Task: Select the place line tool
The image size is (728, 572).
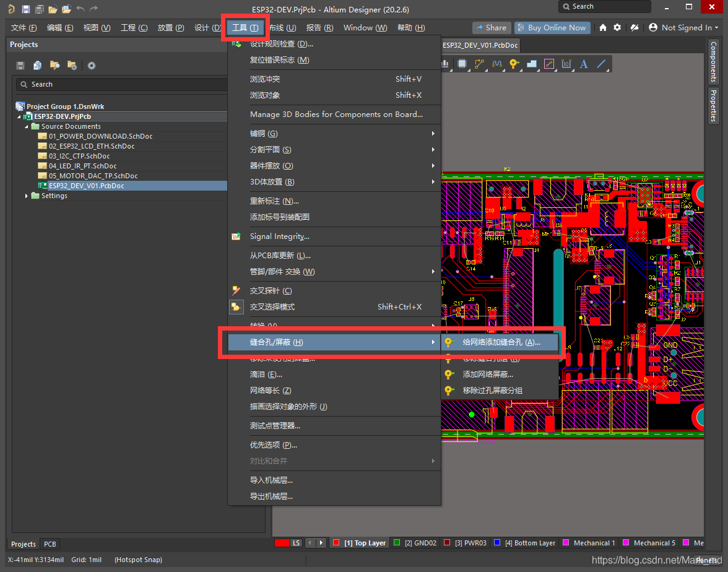Action: click(601, 64)
